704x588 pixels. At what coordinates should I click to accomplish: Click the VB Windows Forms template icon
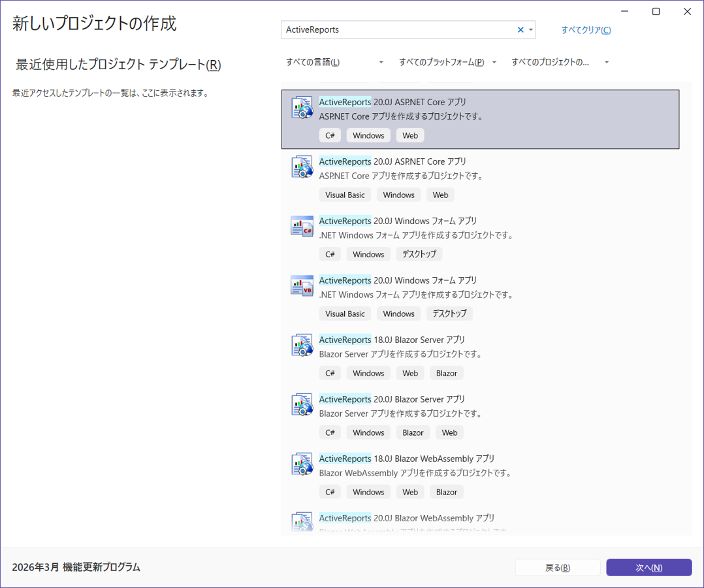(302, 286)
